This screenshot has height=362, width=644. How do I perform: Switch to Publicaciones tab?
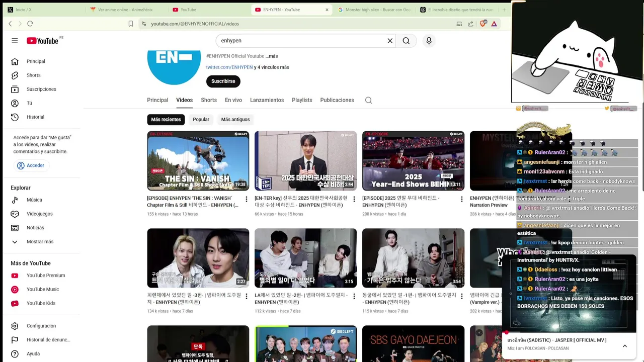pos(337,100)
